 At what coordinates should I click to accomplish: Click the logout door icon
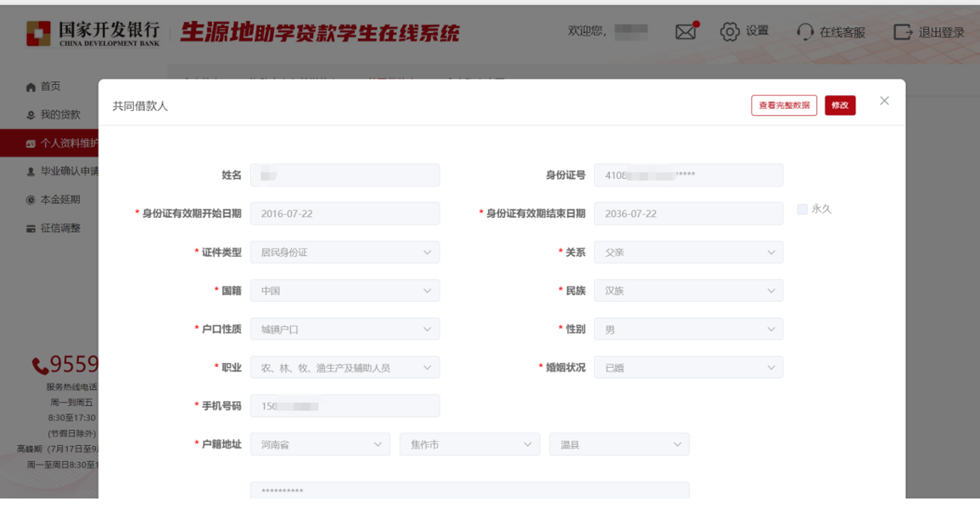tap(903, 32)
